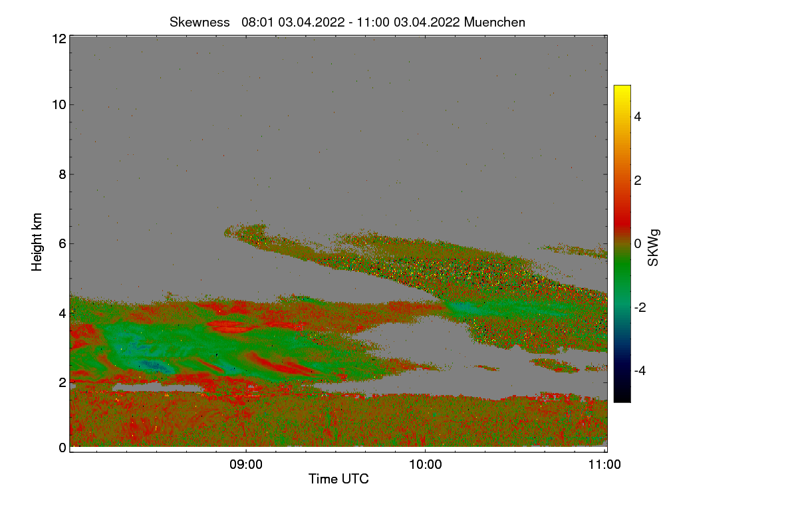
Task: Click the height tick label 10
Action: coord(59,104)
